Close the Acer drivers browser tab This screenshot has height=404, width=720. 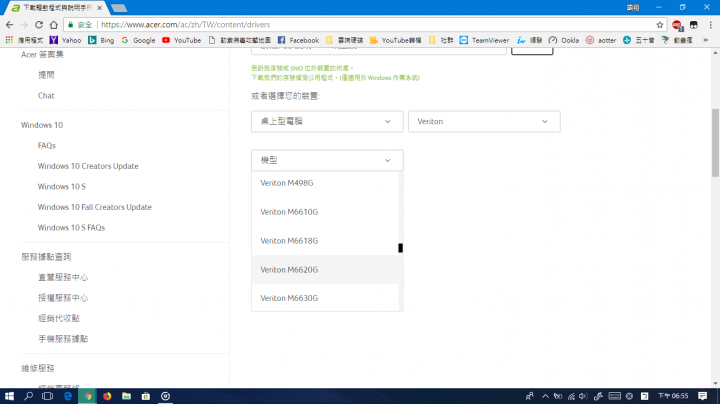(x=99, y=8)
